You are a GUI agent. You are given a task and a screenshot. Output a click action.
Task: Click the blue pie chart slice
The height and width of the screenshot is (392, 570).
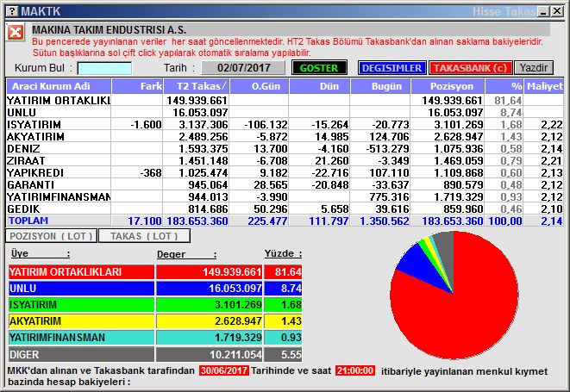tap(422, 266)
